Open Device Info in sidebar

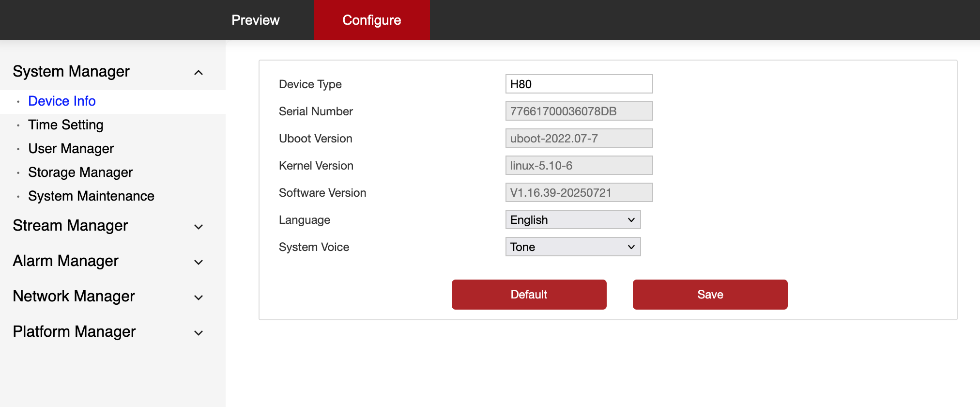62,101
